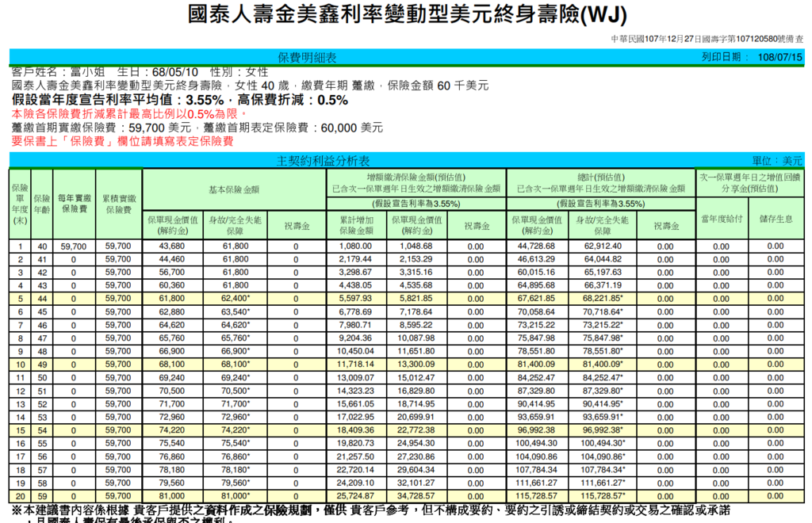Image resolution: width=812 pixels, height=523 pixels.
Task: Click the cell "46,613.29" in year 2
Action: (537, 259)
